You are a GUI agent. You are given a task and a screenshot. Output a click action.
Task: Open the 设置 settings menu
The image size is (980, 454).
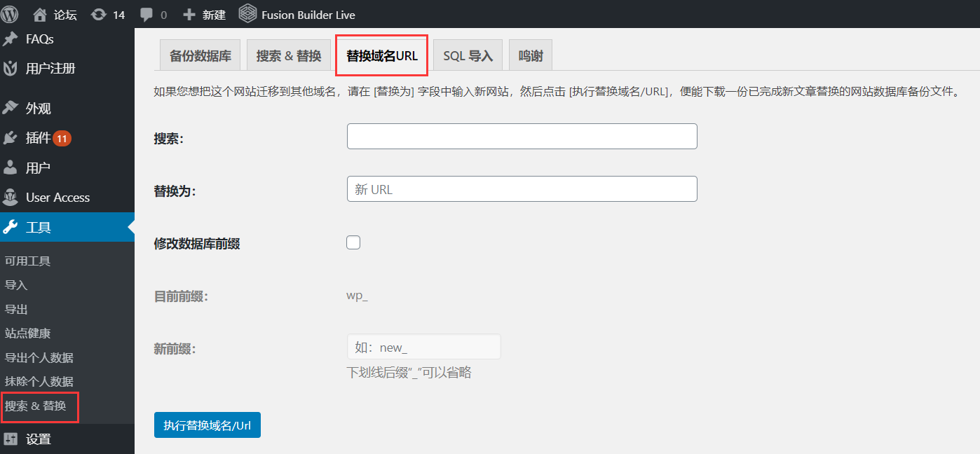click(38, 439)
